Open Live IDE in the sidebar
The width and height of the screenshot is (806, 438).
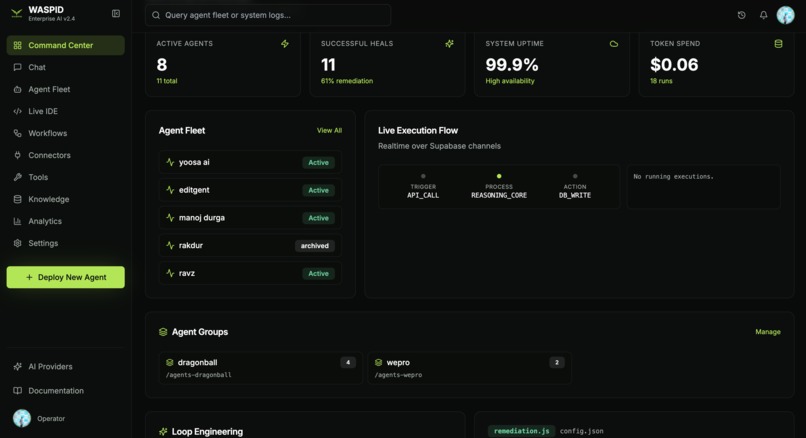66,111
